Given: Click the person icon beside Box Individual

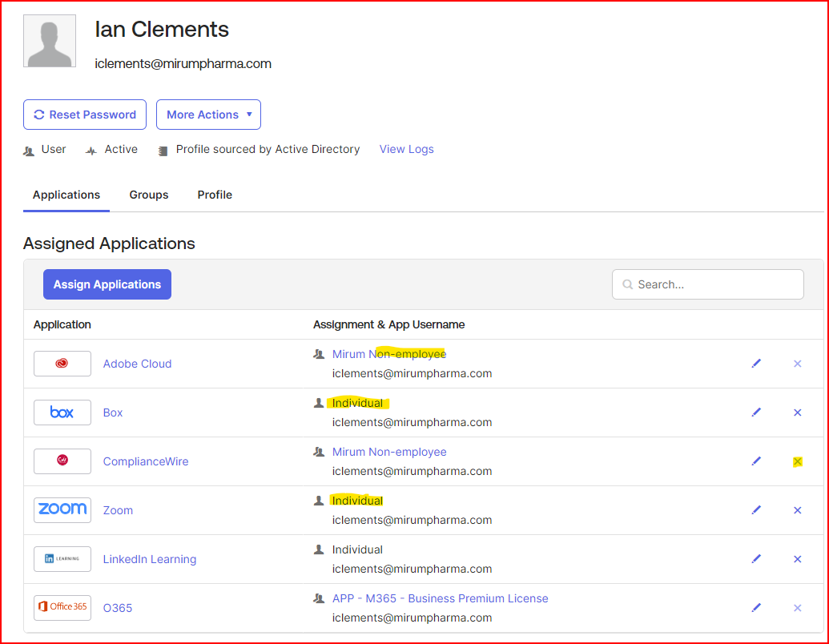Looking at the screenshot, I should pyautogui.click(x=319, y=403).
